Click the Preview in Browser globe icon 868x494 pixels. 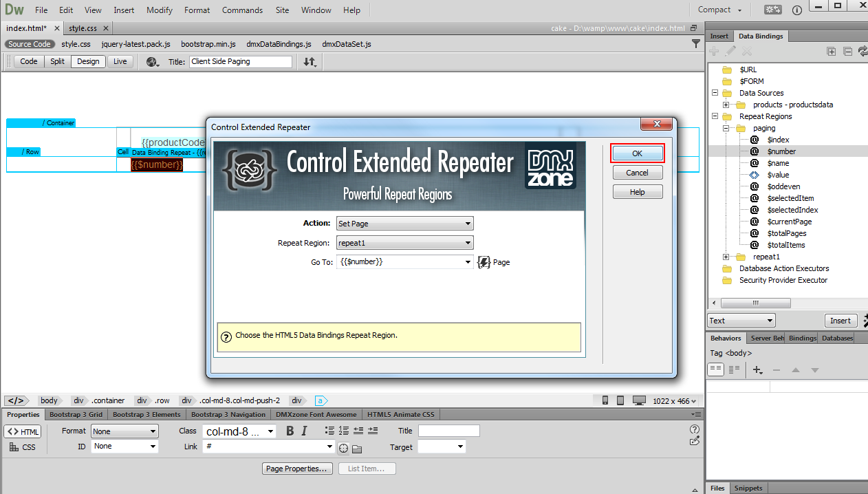(153, 62)
